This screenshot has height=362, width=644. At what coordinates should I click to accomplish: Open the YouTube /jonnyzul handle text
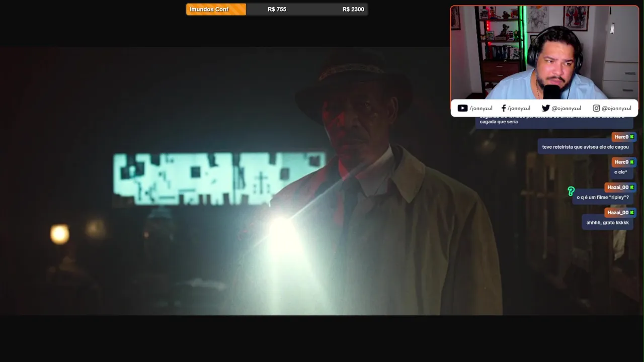click(x=480, y=108)
